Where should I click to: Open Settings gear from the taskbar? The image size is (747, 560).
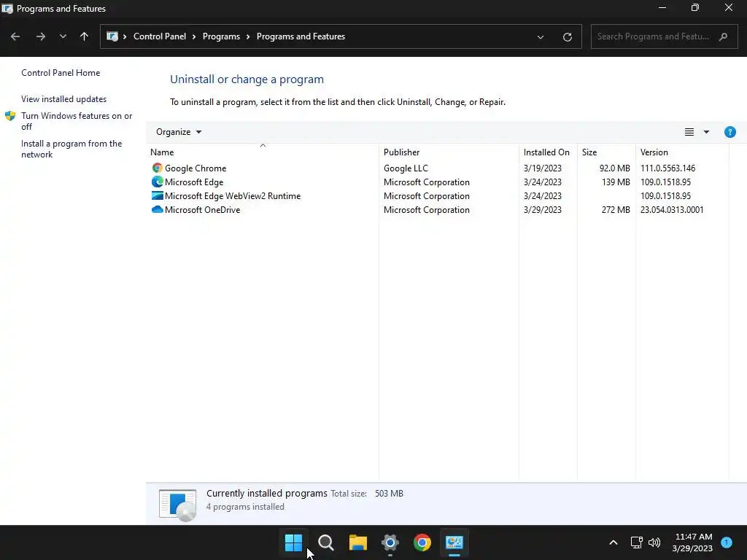pyautogui.click(x=390, y=542)
